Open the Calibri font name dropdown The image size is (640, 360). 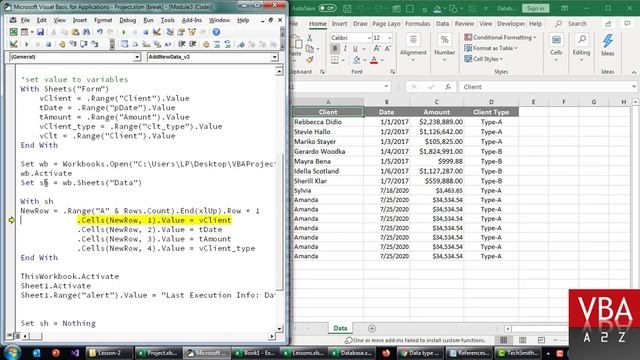(369, 38)
